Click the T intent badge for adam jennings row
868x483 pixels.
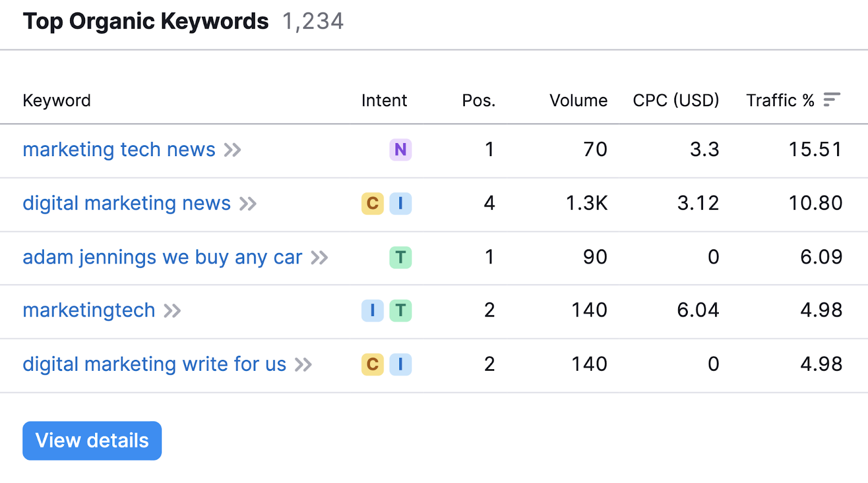pyautogui.click(x=400, y=257)
